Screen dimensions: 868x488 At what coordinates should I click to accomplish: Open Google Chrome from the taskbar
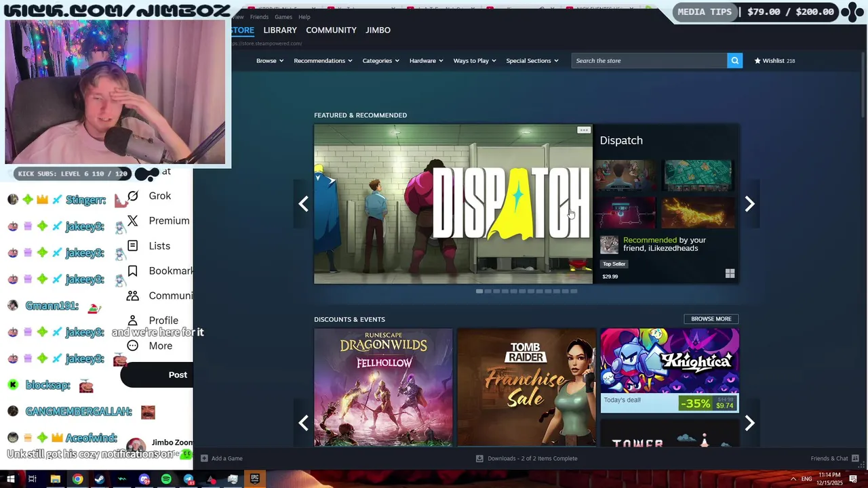pyautogui.click(x=77, y=479)
